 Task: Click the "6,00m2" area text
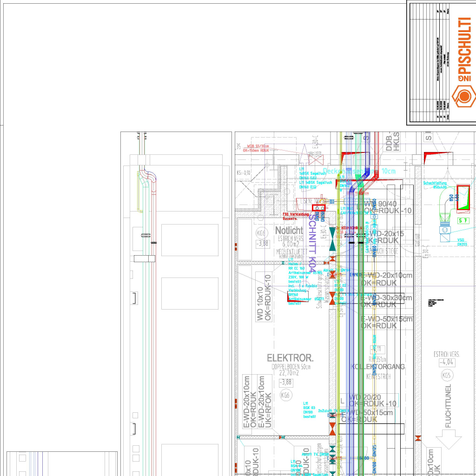point(291,245)
